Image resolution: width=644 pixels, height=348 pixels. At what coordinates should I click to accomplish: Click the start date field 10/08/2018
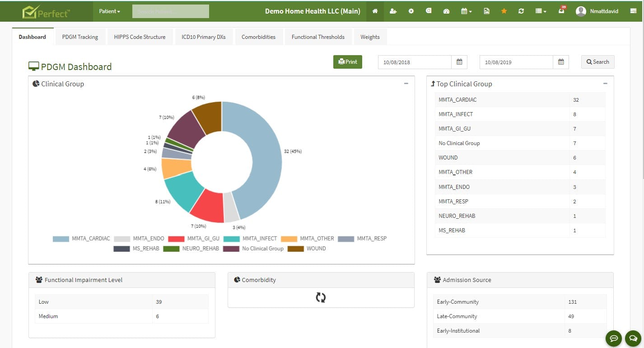[x=415, y=62]
